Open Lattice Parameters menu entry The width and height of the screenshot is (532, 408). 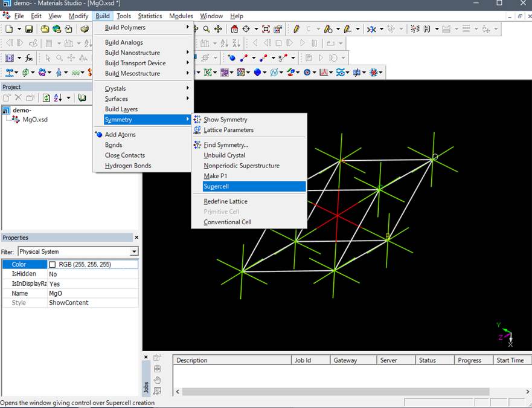229,130
